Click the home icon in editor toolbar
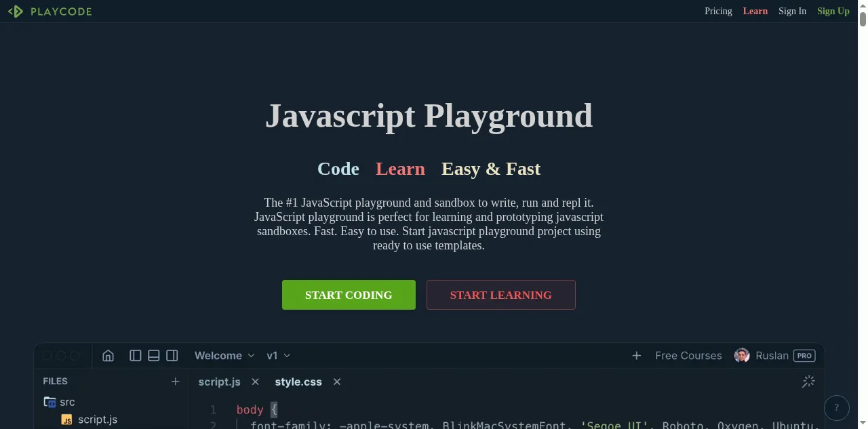Screen dimensions: 868x429 (108, 356)
